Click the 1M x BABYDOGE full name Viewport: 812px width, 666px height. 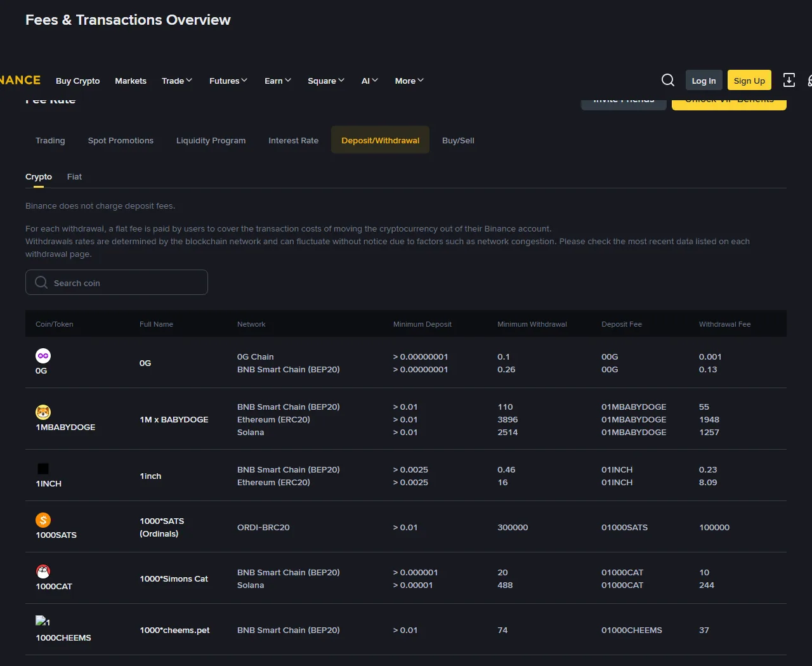click(x=174, y=419)
